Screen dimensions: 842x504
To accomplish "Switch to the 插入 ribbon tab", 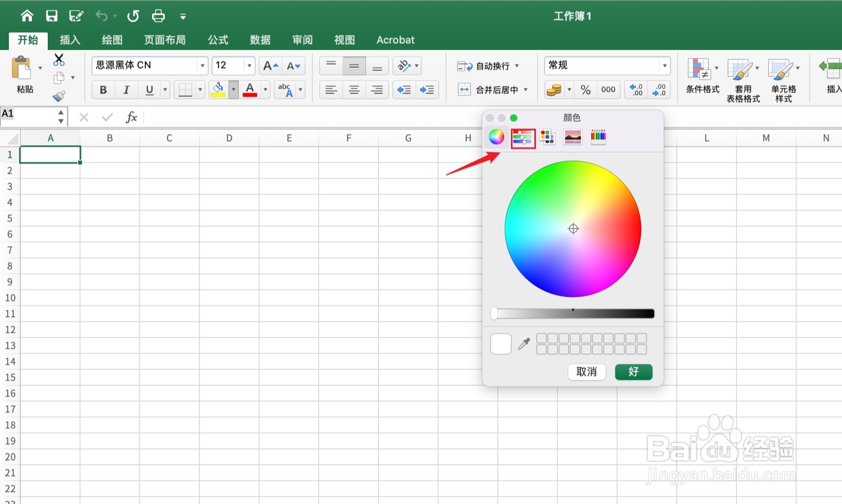I will coord(70,39).
